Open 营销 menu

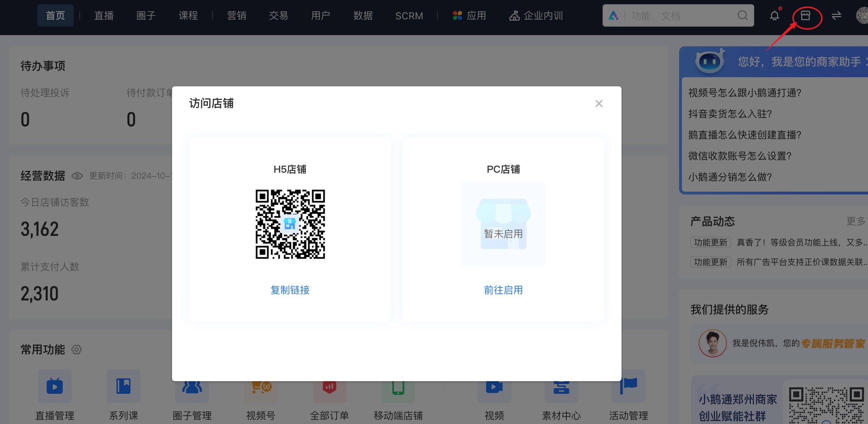click(237, 15)
